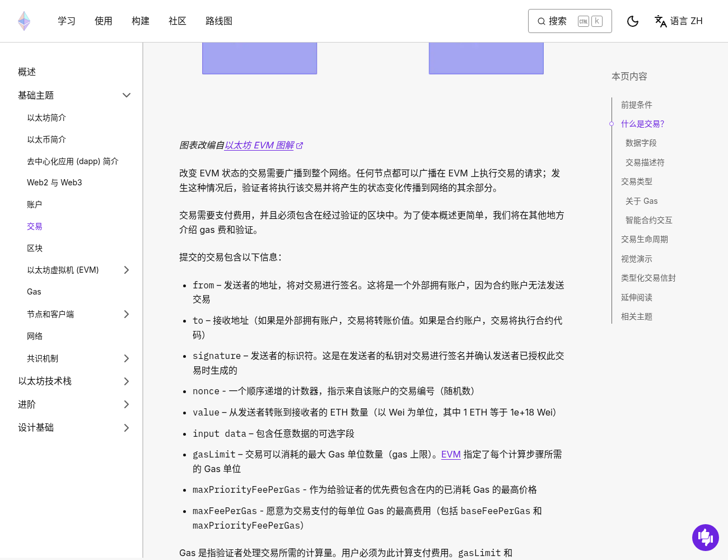Open the 路线图 top menu item

(219, 21)
